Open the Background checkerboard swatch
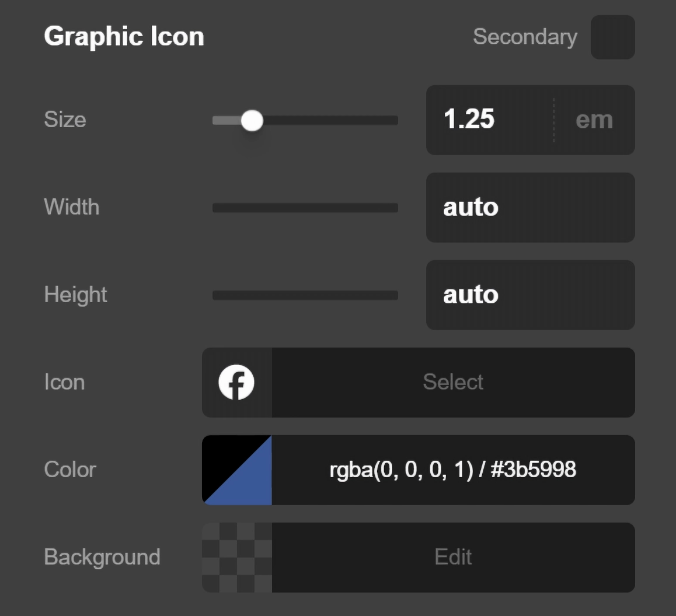The image size is (676, 616). [x=236, y=557]
